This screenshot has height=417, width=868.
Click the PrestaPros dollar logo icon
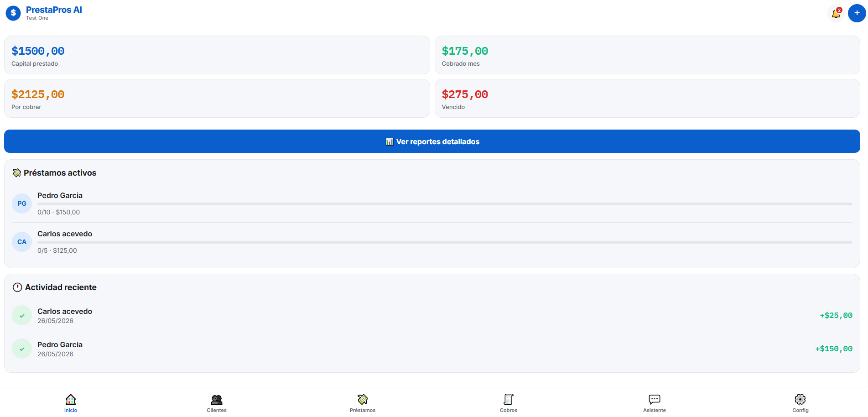coord(13,13)
